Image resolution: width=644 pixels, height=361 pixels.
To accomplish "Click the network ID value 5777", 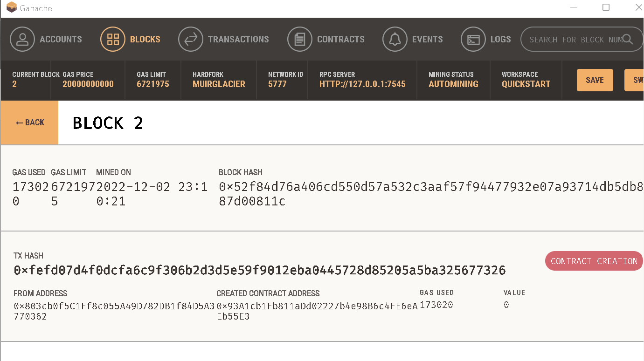I will (x=277, y=84).
